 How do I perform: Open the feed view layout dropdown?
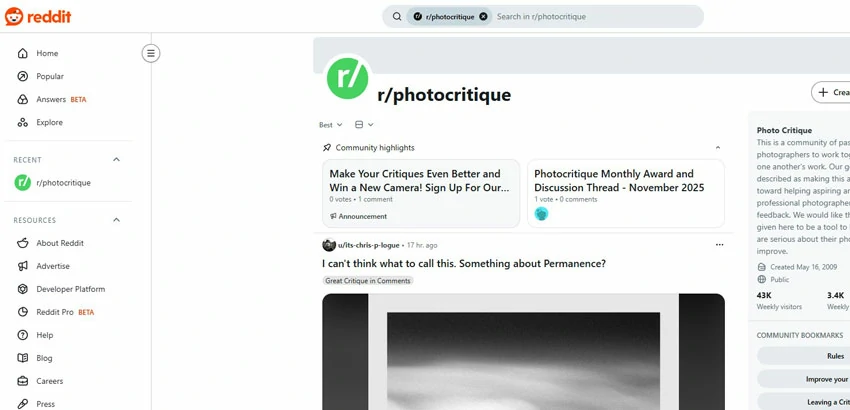coord(364,125)
